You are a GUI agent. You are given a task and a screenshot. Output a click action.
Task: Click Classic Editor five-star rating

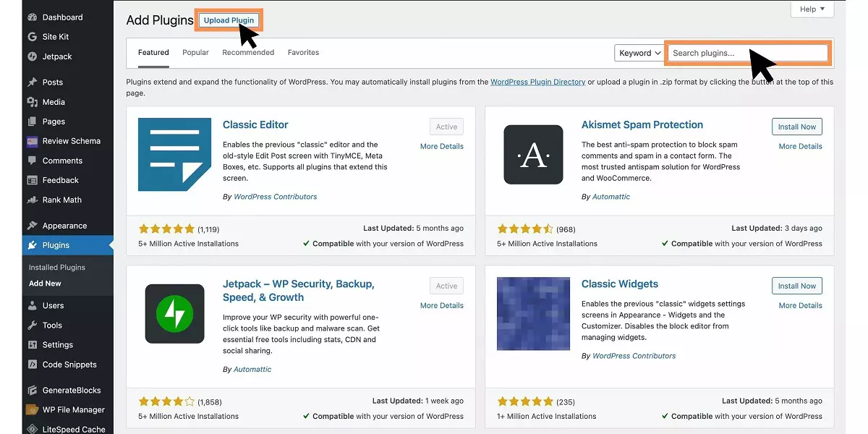point(166,229)
